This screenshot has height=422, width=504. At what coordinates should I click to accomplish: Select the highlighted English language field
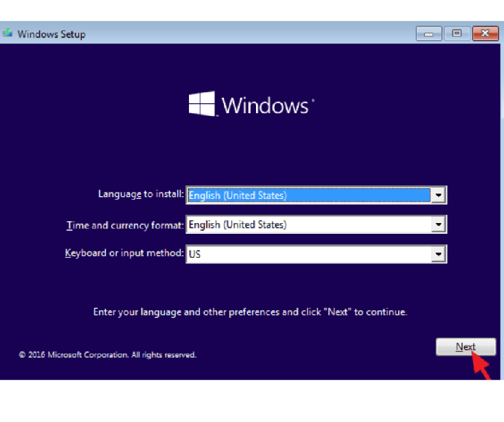[x=308, y=195]
